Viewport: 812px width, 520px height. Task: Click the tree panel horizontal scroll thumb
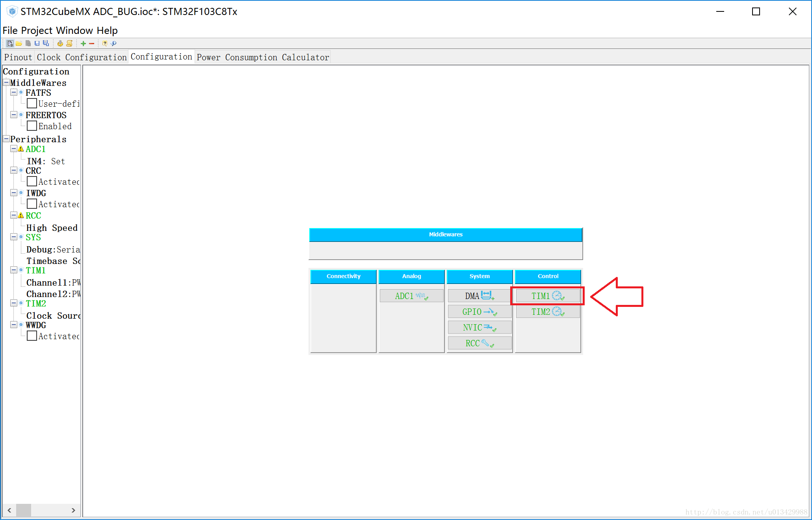click(x=24, y=510)
